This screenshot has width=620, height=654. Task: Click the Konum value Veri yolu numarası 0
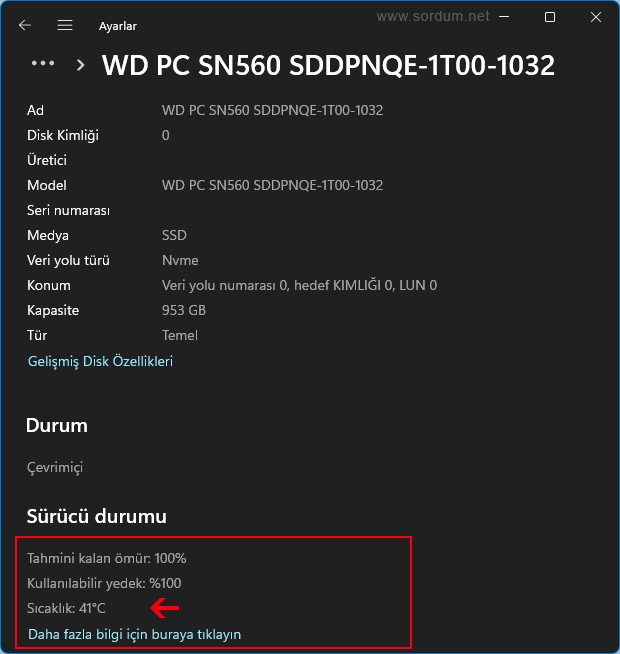[299, 285]
